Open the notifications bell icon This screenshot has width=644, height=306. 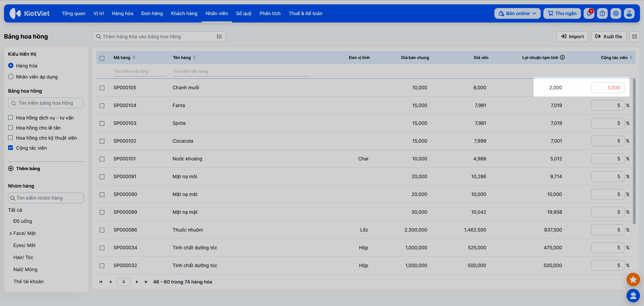point(589,13)
